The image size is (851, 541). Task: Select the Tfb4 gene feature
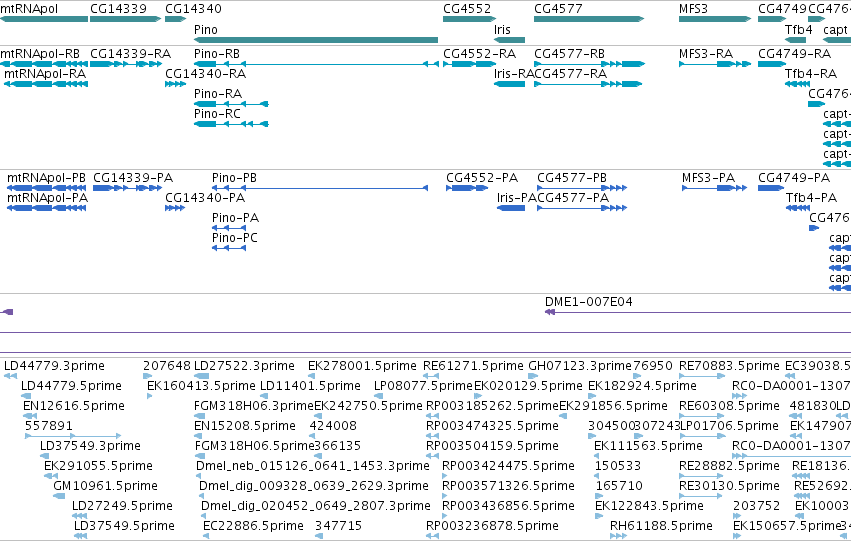click(x=795, y=40)
